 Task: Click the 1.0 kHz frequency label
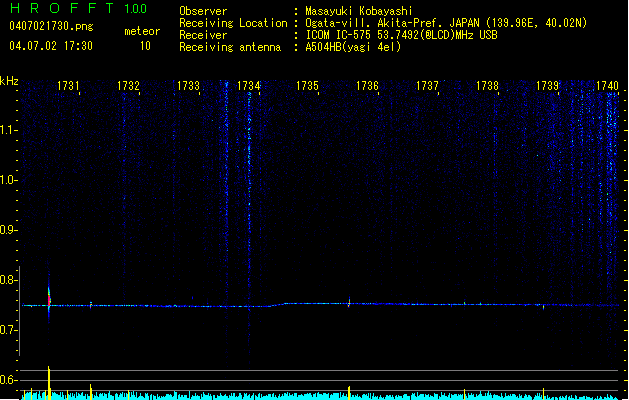click(8, 180)
